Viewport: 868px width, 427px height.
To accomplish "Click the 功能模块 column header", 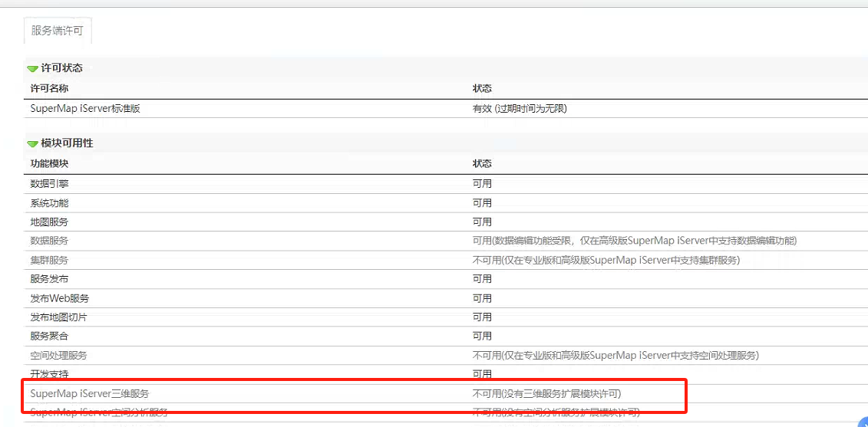I will 50,164.
